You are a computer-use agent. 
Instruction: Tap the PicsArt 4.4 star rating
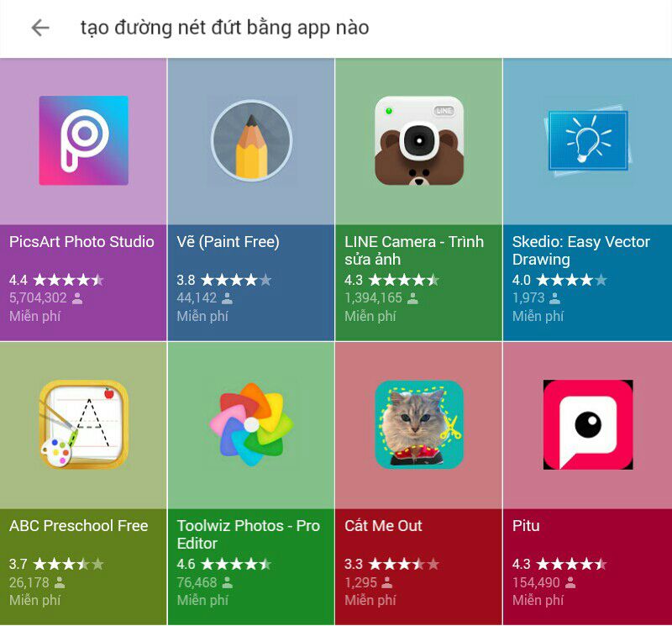click(56, 280)
